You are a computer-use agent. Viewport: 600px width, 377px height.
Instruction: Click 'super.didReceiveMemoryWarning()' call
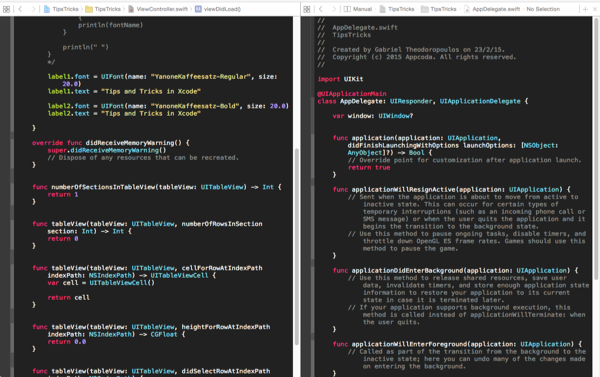pos(107,150)
